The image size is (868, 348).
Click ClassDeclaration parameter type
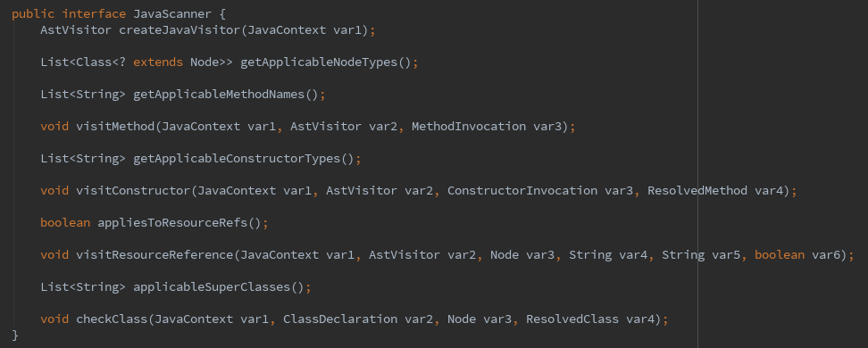tap(340, 319)
